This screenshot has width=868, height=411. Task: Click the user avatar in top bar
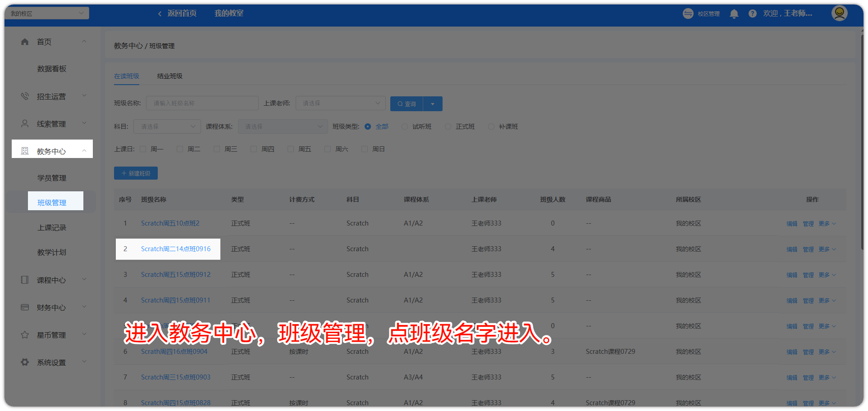839,13
